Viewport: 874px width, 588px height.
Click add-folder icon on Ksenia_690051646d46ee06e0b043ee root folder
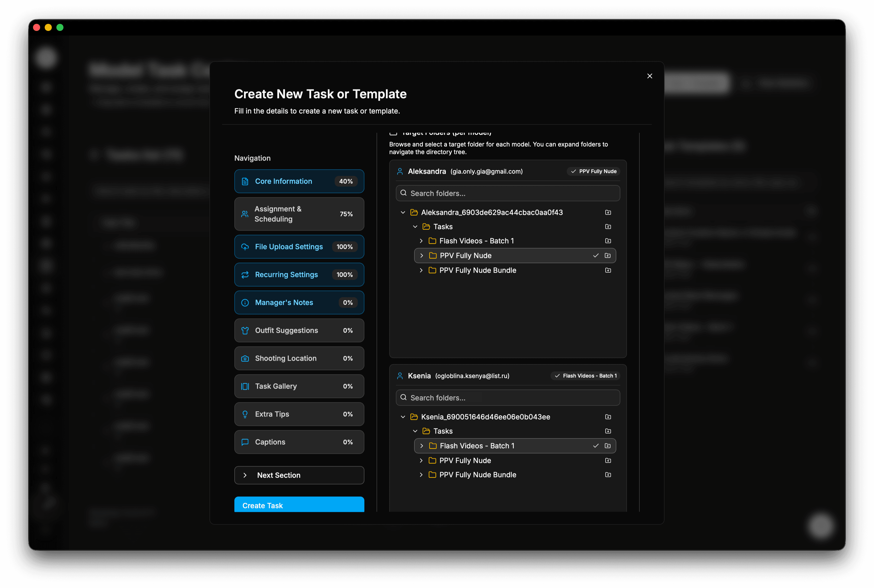(x=608, y=417)
